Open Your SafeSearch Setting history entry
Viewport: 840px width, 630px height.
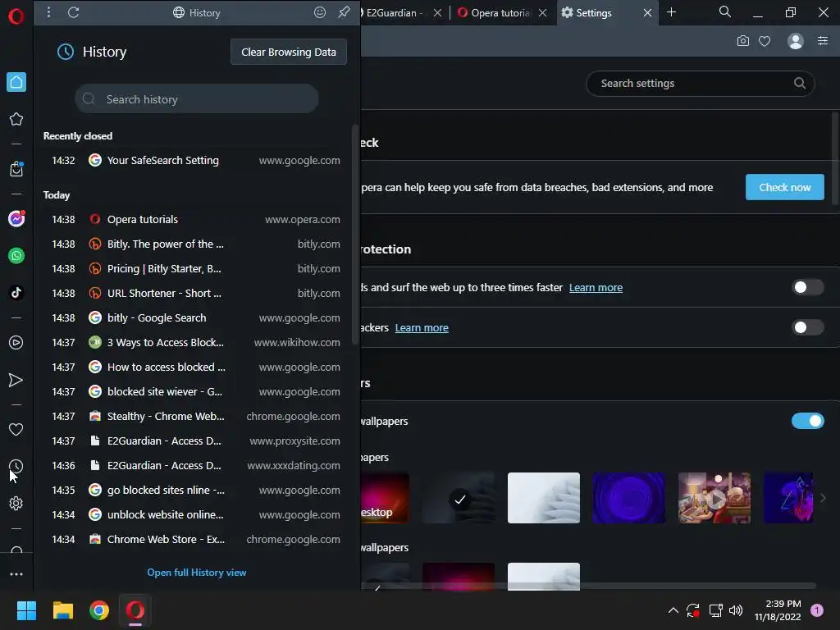point(196,160)
